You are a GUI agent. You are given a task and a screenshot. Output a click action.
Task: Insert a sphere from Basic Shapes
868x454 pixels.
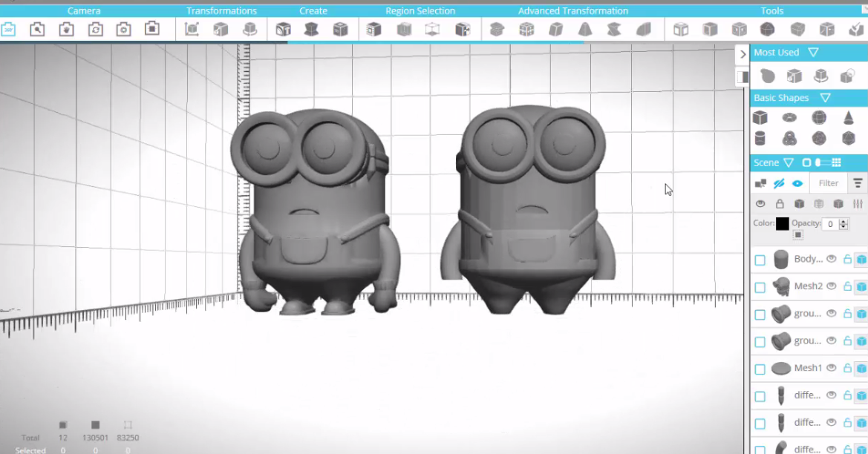pos(819,117)
